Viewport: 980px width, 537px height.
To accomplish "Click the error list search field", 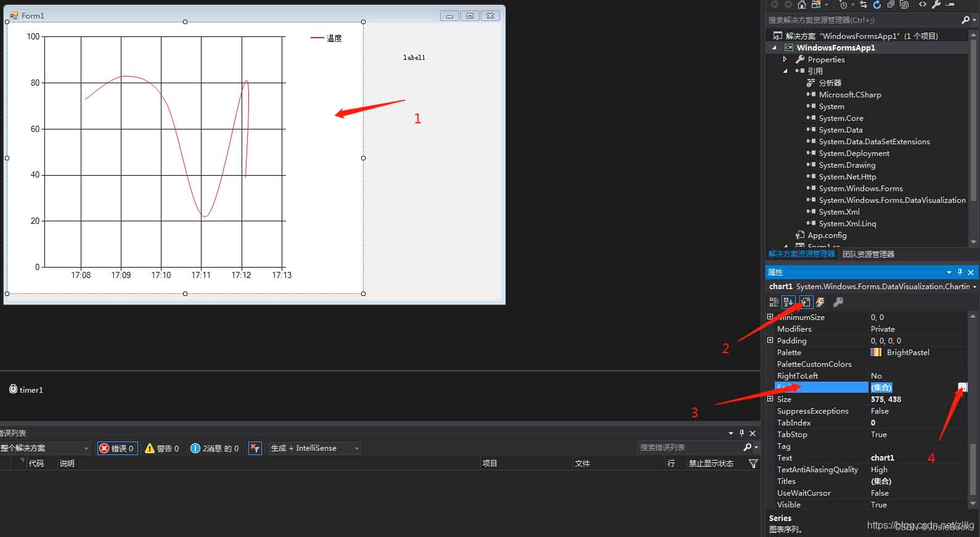I will [689, 448].
